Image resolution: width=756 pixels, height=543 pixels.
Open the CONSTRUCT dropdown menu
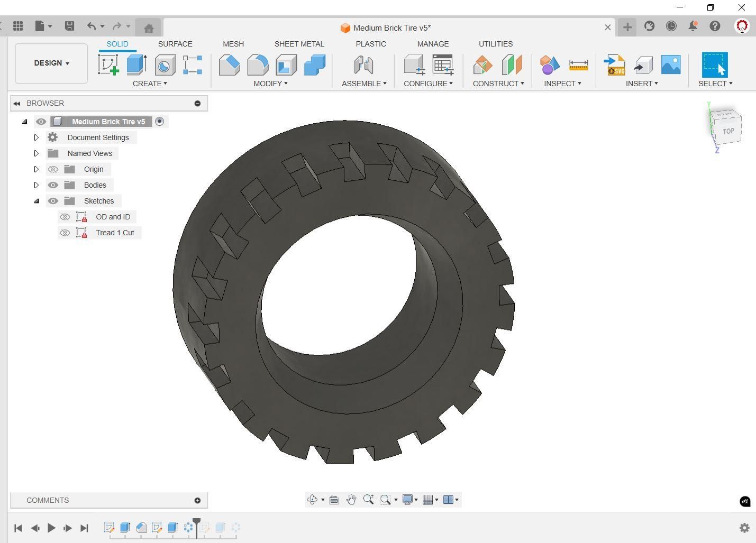point(498,84)
